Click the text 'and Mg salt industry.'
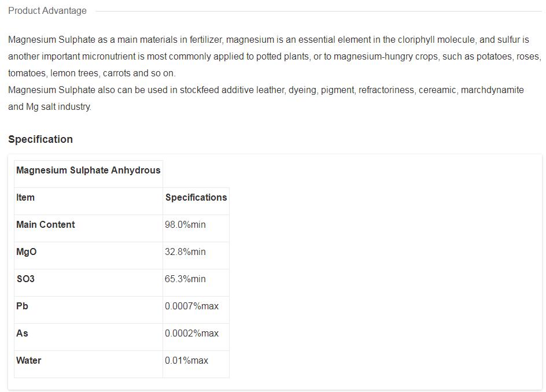Viewport: 546px width, 392px height. click(x=50, y=107)
